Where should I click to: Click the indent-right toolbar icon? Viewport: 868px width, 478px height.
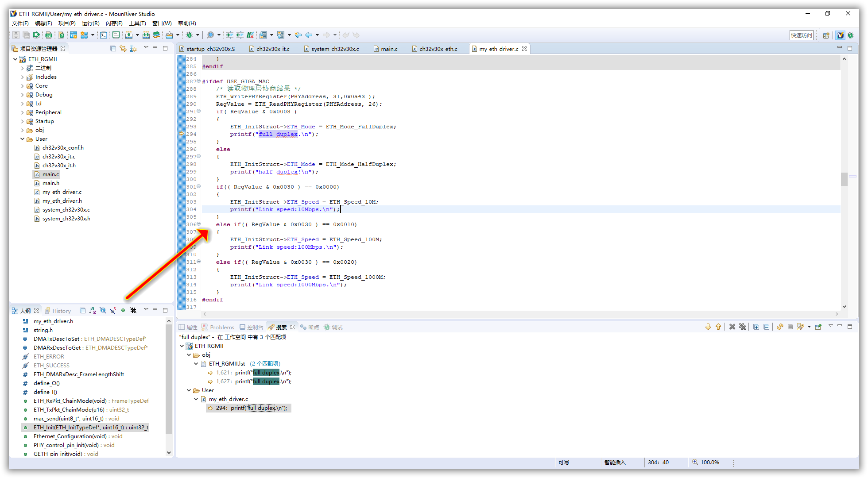click(229, 35)
